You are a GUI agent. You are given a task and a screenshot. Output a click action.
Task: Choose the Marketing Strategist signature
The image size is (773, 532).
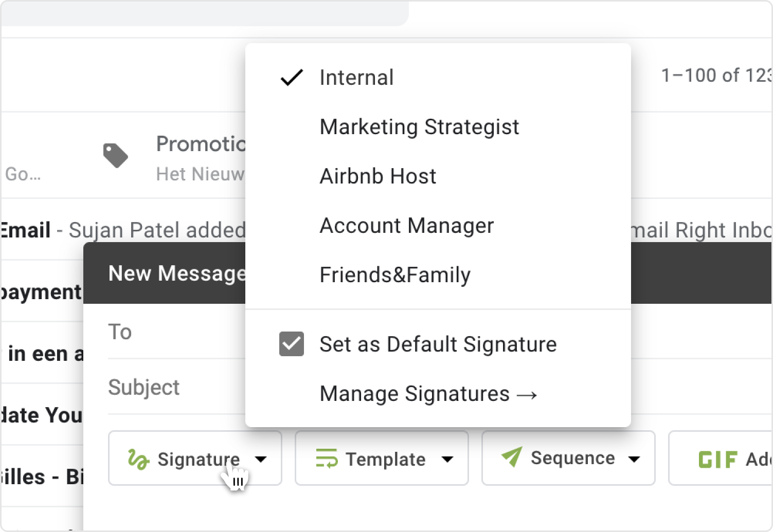click(419, 127)
